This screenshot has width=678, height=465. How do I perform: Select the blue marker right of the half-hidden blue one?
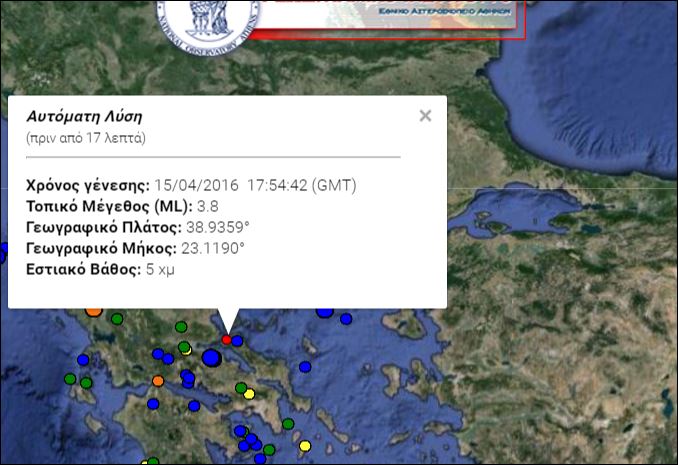[346, 319]
